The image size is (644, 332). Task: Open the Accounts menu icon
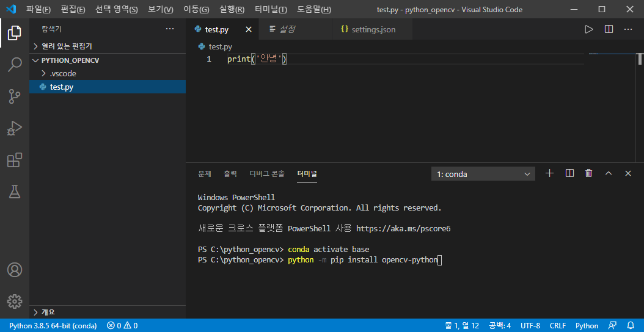pos(15,270)
